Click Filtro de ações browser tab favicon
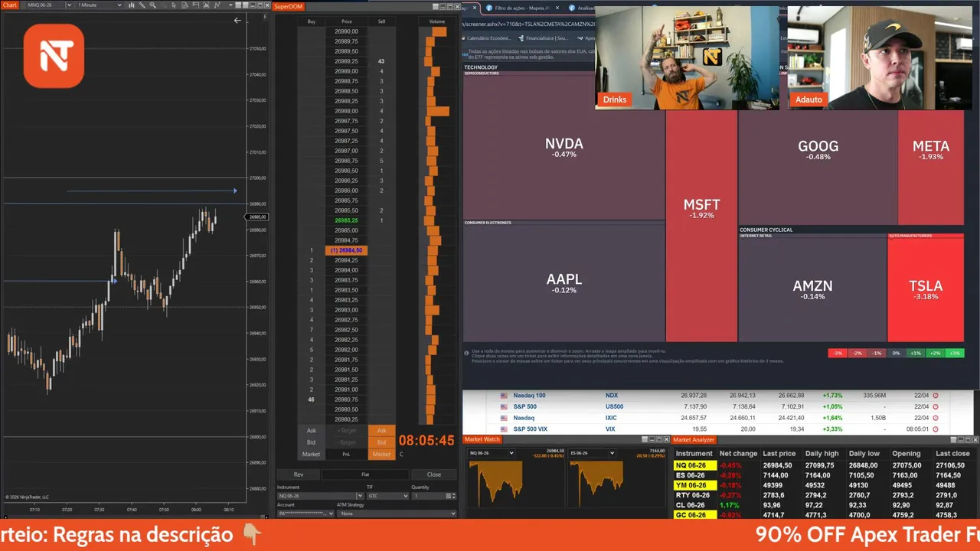The image size is (980, 551). [489, 8]
